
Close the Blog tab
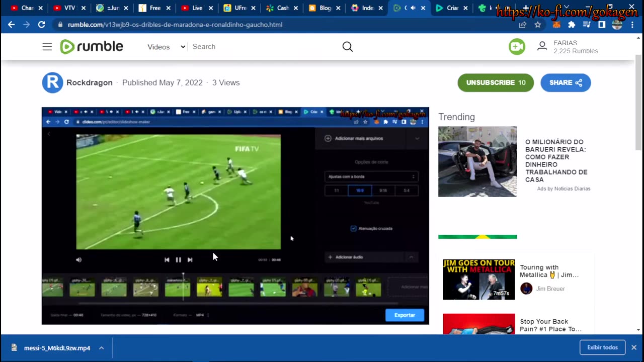click(338, 8)
